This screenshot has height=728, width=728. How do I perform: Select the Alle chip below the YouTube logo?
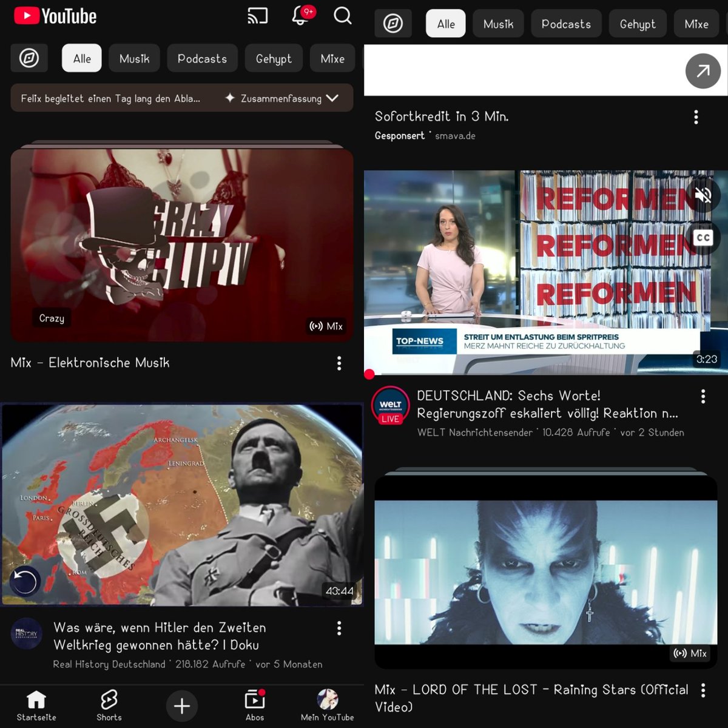point(82,58)
